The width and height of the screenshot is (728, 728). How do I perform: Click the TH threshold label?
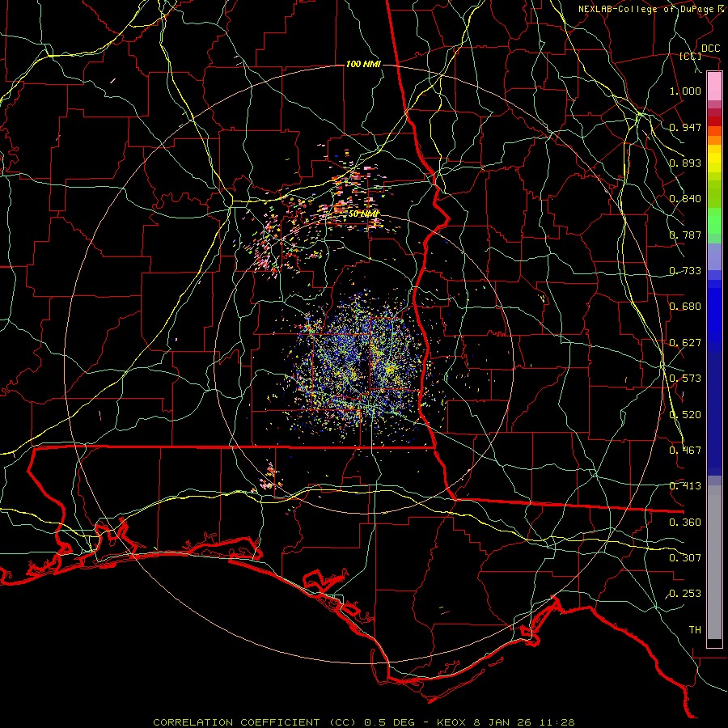click(x=695, y=630)
